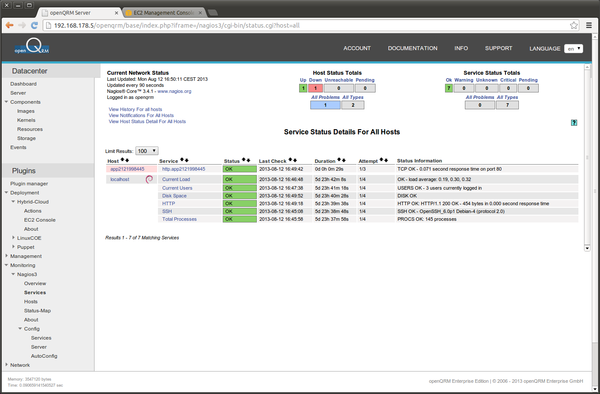This screenshot has height=394, width=600.
Task: Sort by Duration column ascending arrow
Action: [x=339, y=160]
